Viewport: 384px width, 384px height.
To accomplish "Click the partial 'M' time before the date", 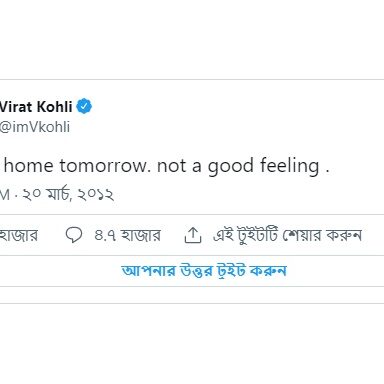I will (5, 195).
